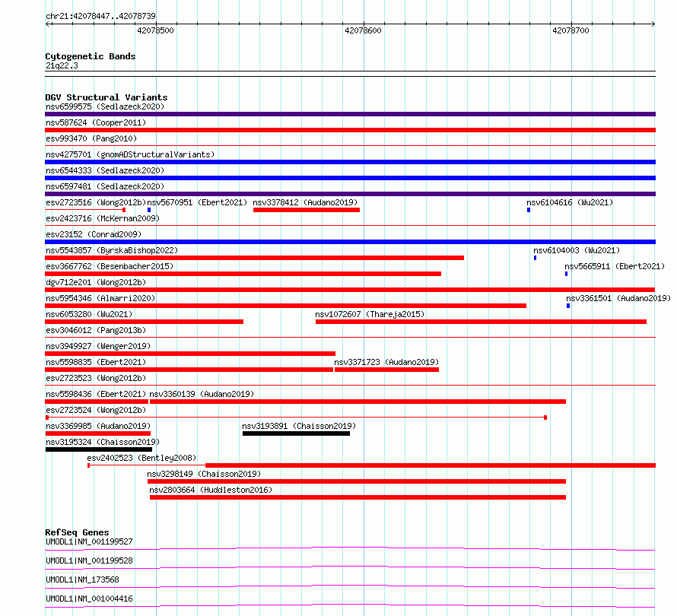Select the UMODL1|NM_001199528 gene label
The height and width of the screenshot is (616, 677).
click(89, 560)
